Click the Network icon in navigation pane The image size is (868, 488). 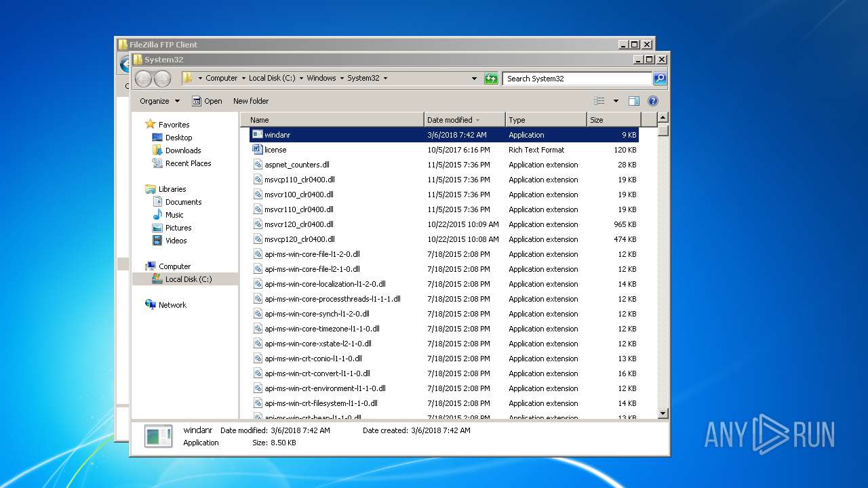(x=151, y=305)
